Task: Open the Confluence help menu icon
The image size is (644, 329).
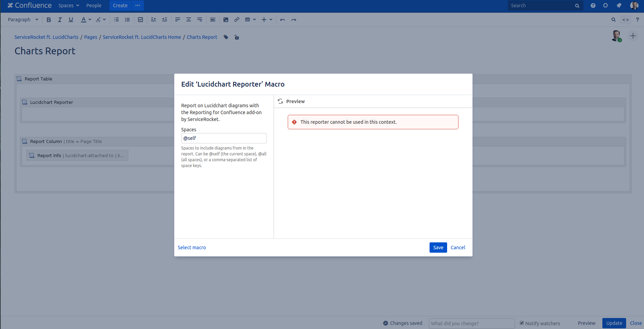Action: 593,6
